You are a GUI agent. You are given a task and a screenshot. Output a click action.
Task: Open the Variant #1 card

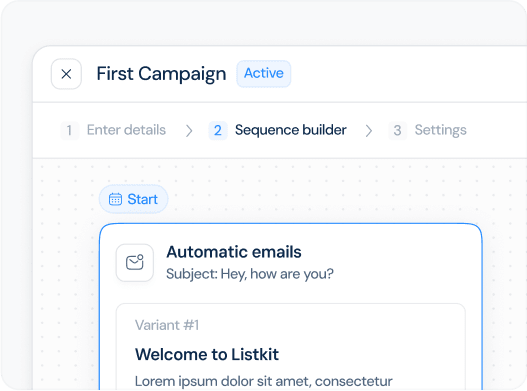291,347
